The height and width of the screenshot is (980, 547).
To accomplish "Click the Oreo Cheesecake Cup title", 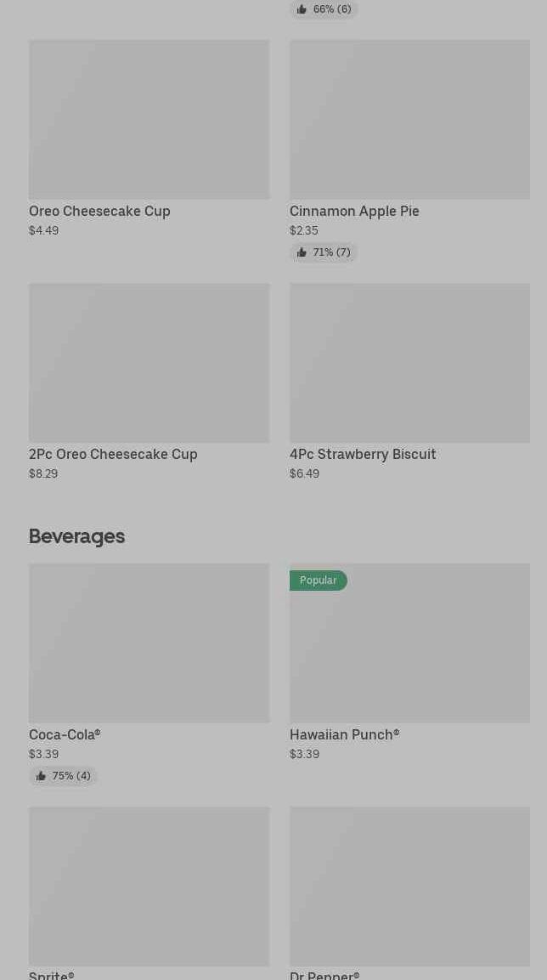I will (99, 212).
